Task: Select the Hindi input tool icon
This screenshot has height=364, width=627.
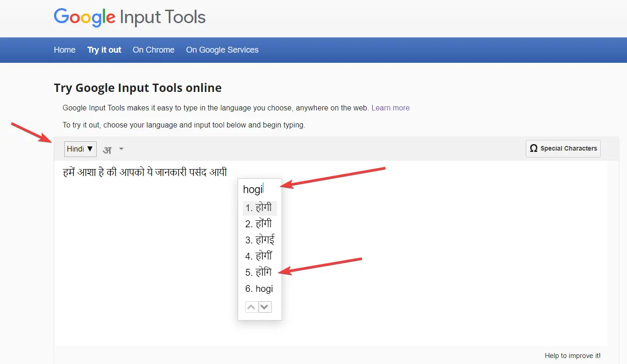Action: tap(107, 149)
